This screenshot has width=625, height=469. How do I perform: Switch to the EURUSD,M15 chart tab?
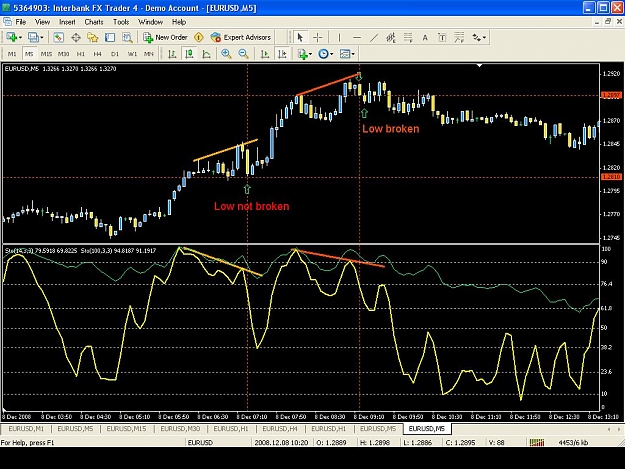[x=126, y=429]
